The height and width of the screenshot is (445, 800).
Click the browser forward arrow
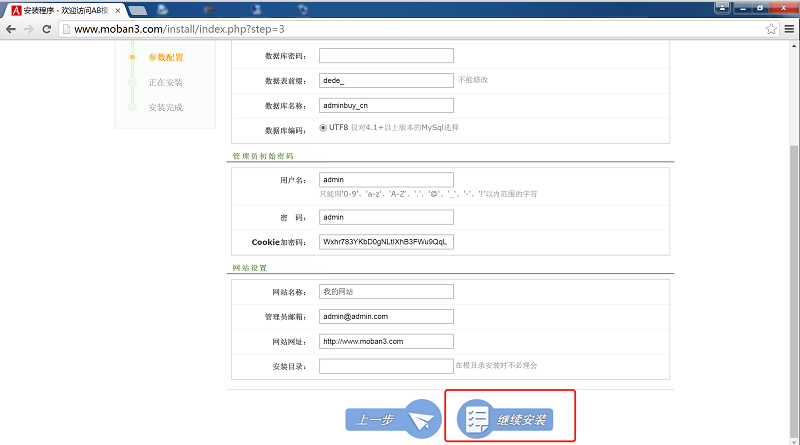coord(29,29)
